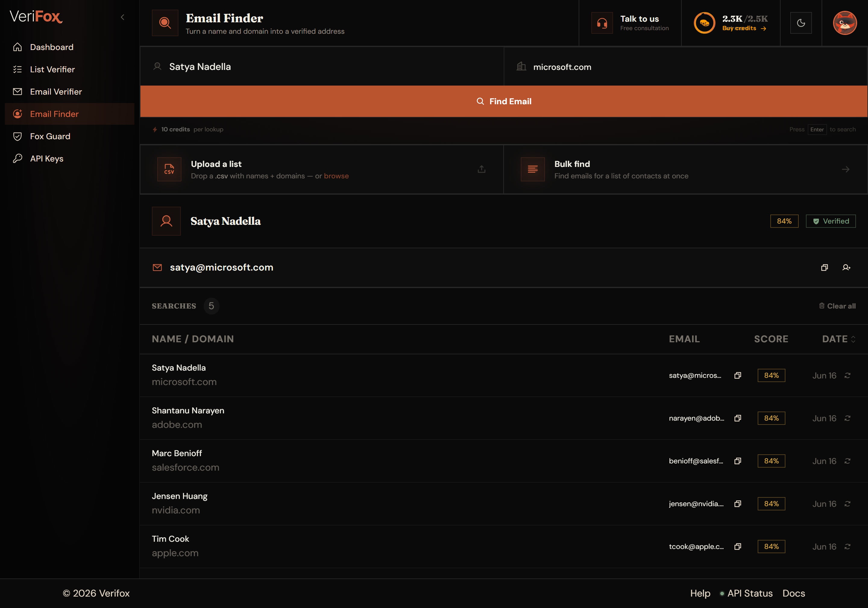Copy email in Shantanu Narayen row

tap(737, 418)
